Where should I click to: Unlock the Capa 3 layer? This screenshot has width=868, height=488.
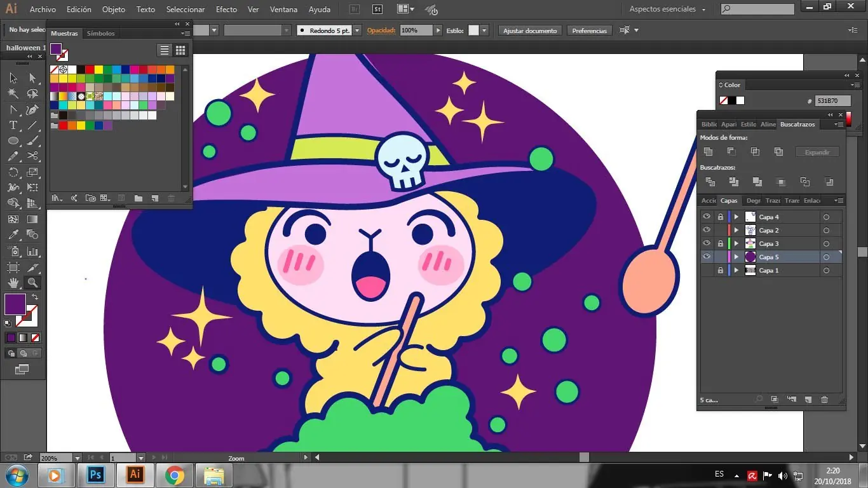tap(721, 243)
